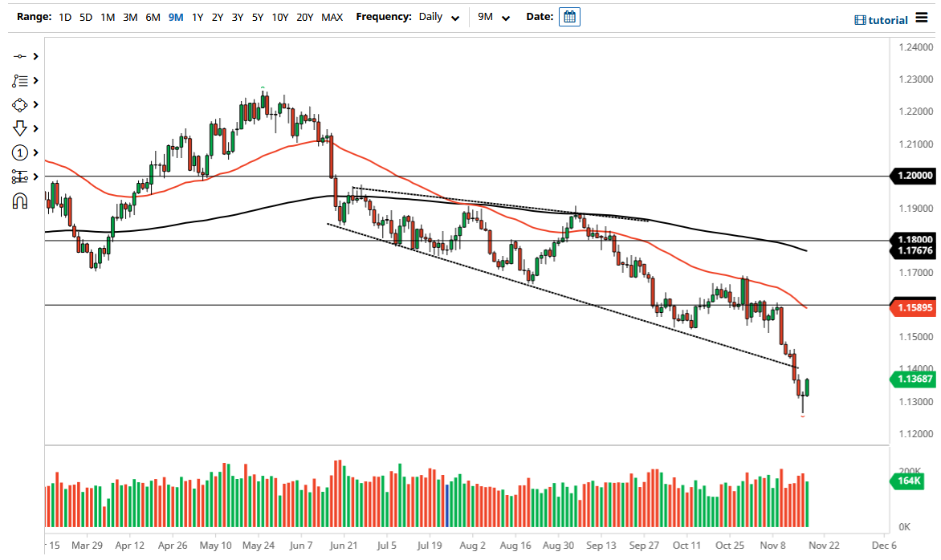Select the measurement tool in the sidebar
Viewport: 941px width, 560px height.
[19, 177]
